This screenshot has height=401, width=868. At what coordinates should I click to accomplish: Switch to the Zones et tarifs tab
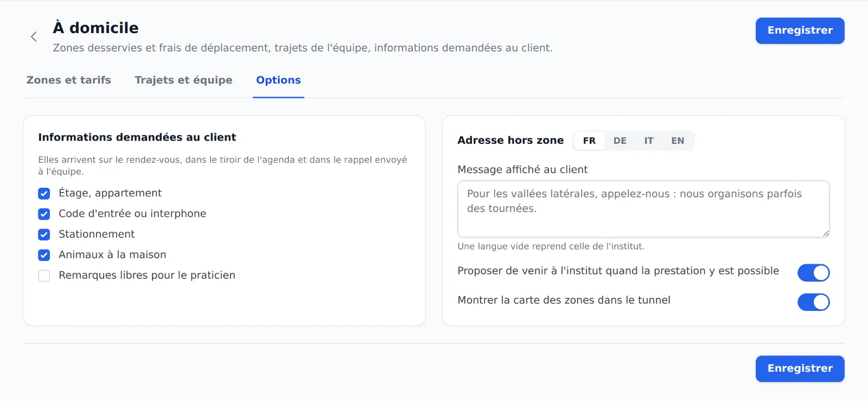pos(69,80)
